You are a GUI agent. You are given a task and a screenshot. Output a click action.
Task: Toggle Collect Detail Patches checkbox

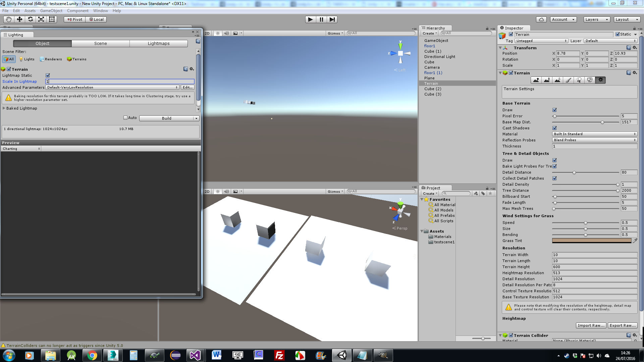pos(554,178)
